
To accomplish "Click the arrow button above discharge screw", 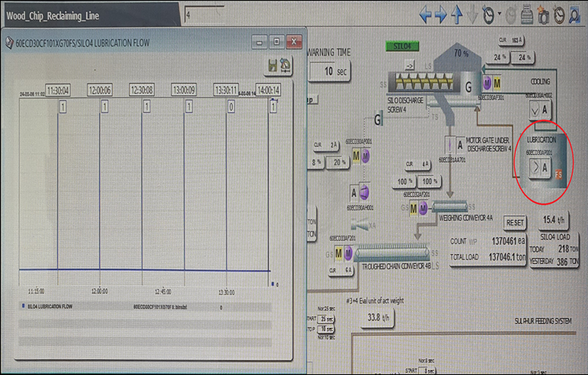I will pos(410,65).
